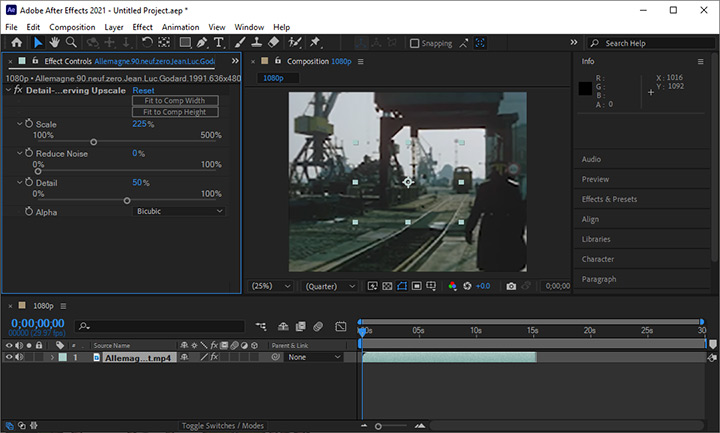Viewport: 720px width, 433px height.
Task: Expand layer 1 Allemag properties
Action: 52,357
